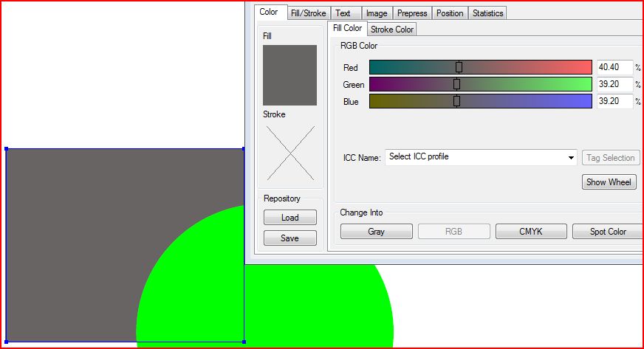This screenshot has width=644, height=349.
Task: Switch to the Color tab
Action: pos(270,12)
